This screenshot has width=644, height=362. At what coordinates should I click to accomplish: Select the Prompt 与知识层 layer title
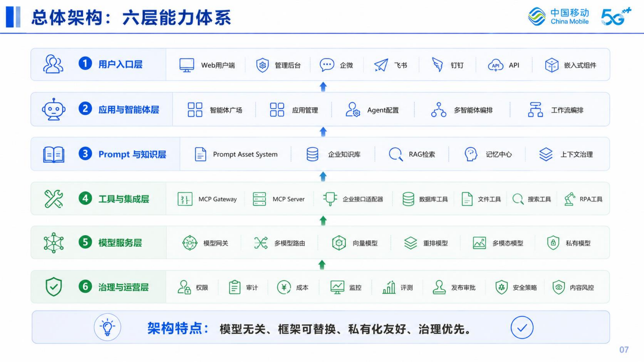(x=132, y=154)
